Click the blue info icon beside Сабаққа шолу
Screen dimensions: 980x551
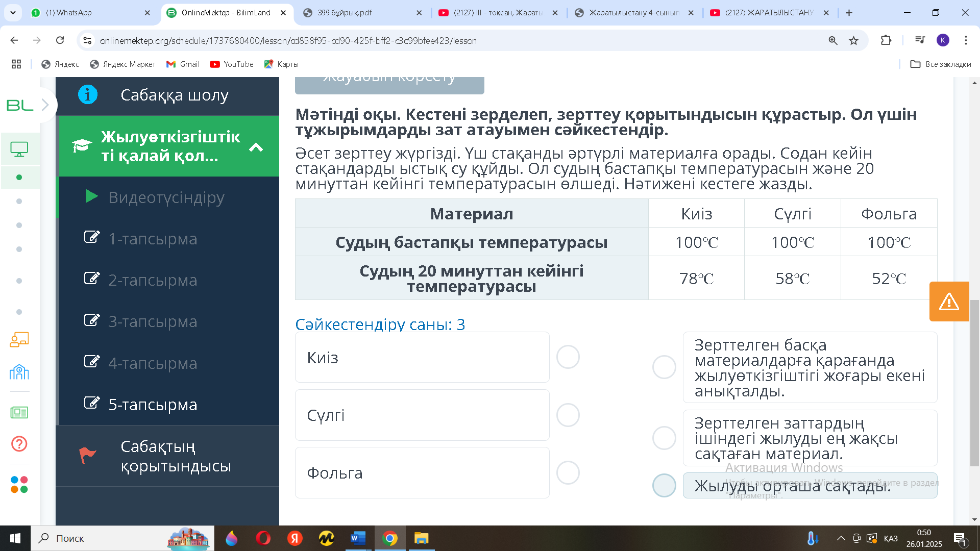(x=88, y=95)
